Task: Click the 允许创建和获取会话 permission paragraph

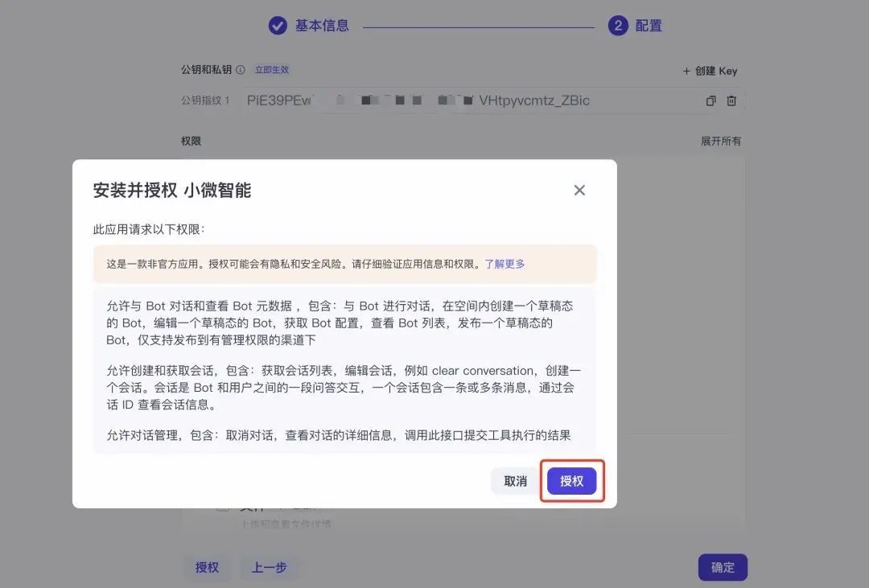Action: (x=343, y=388)
